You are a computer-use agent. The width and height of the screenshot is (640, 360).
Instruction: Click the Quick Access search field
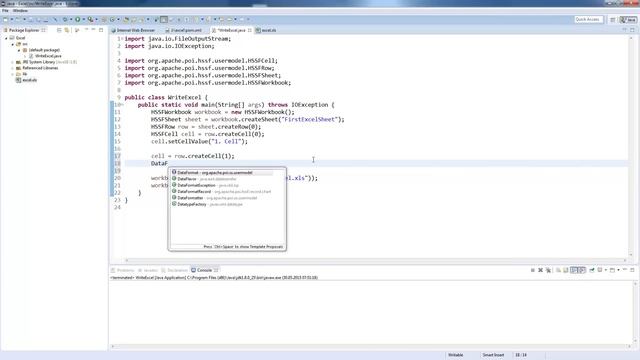(588, 19)
